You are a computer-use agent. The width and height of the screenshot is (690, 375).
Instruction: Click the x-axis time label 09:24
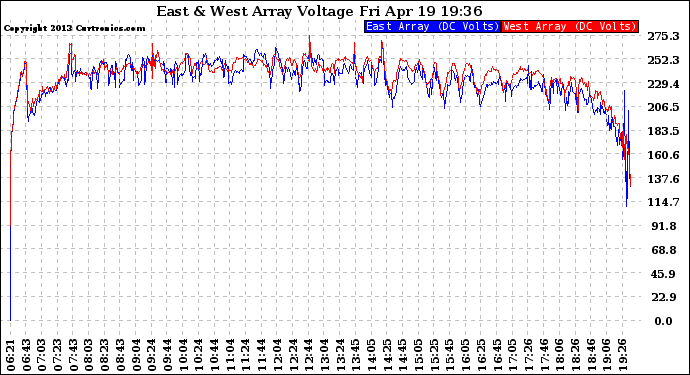(151, 355)
